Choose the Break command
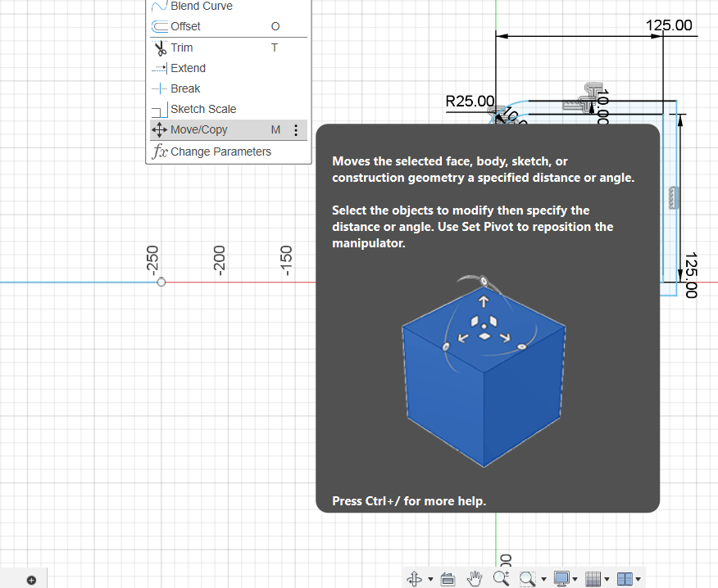 (x=229, y=88)
